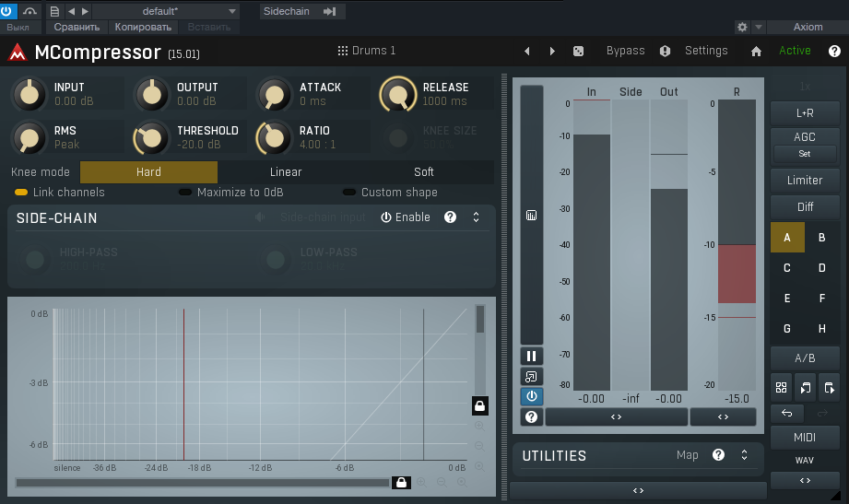Go to next host preset arrow
The image size is (849, 504).
point(85,11)
